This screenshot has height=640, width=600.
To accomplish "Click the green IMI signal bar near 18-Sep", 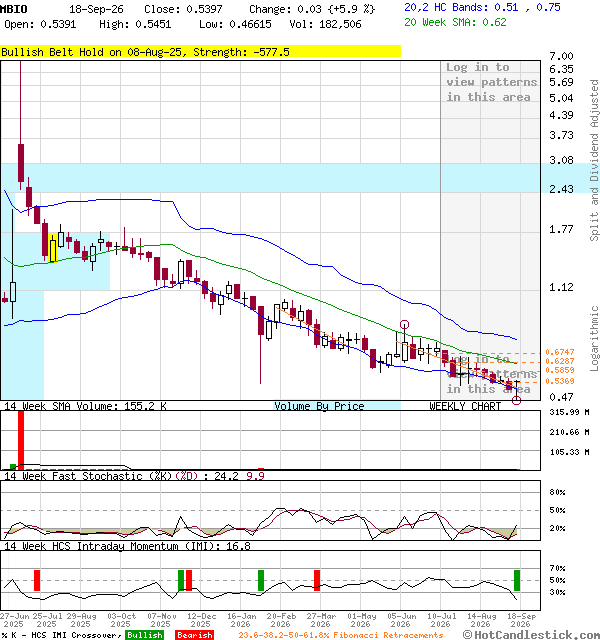I will [x=517, y=580].
